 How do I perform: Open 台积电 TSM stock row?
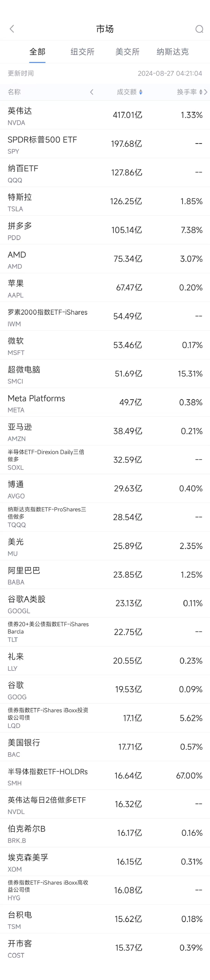[105, 919]
